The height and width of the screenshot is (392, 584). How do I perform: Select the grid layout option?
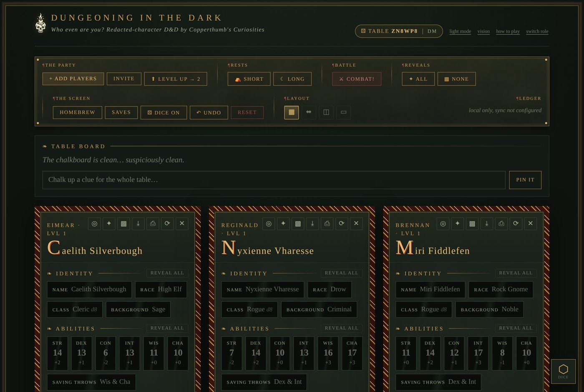(292, 112)
